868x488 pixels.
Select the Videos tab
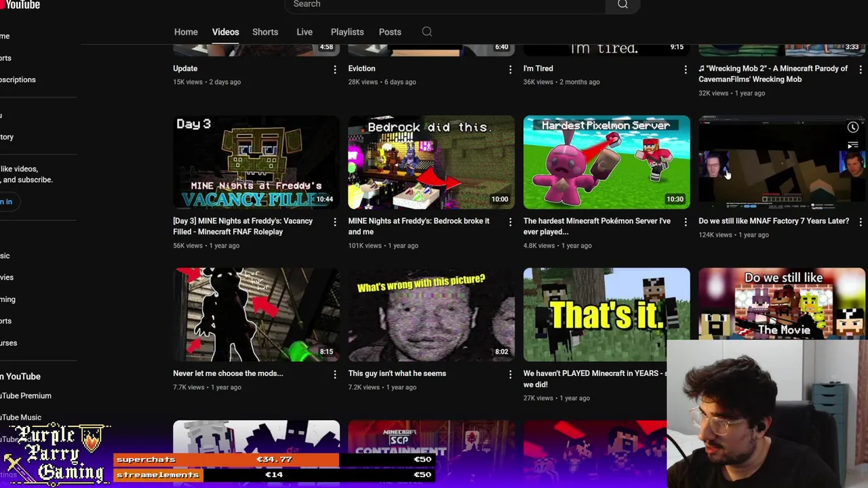point(225,32)
